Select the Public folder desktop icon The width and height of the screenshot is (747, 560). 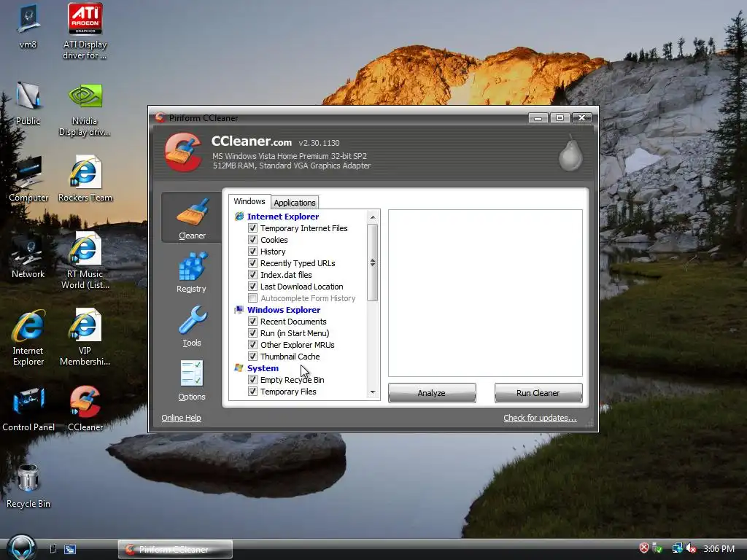(x=28, y=104)
